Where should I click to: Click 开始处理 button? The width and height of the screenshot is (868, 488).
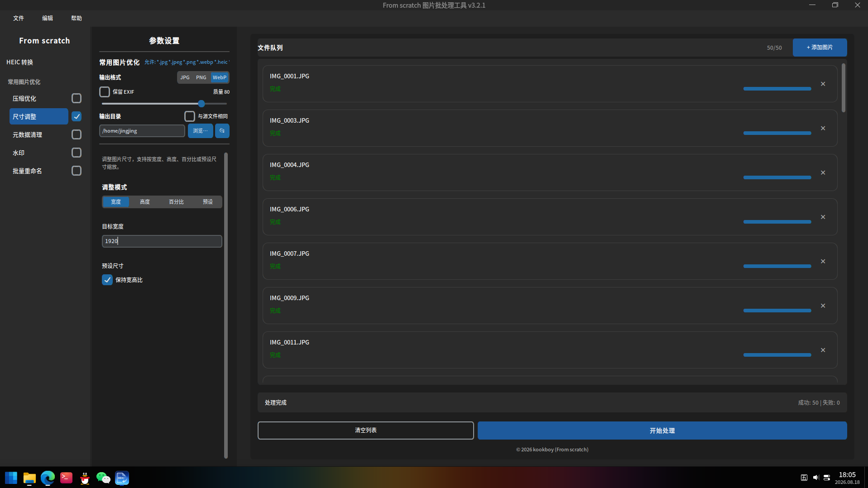point(662,431)
